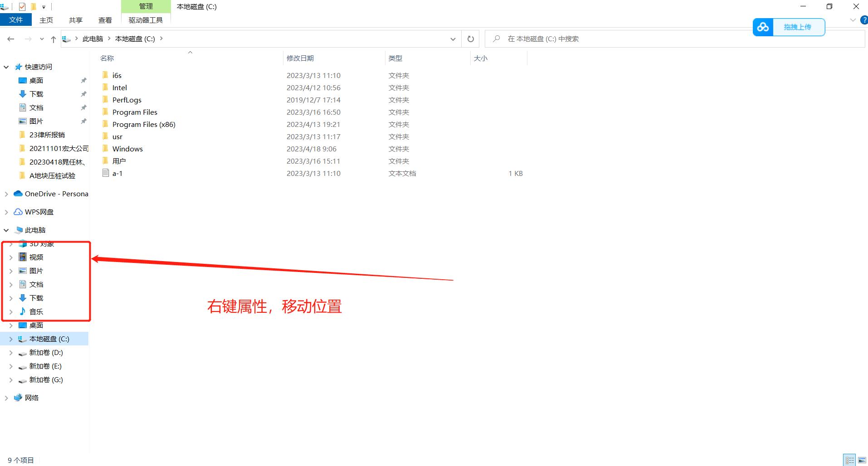Screen dimensions: 868x466
Task: Collapse the ribbon using the chevron
Action: tap(852, 20)
